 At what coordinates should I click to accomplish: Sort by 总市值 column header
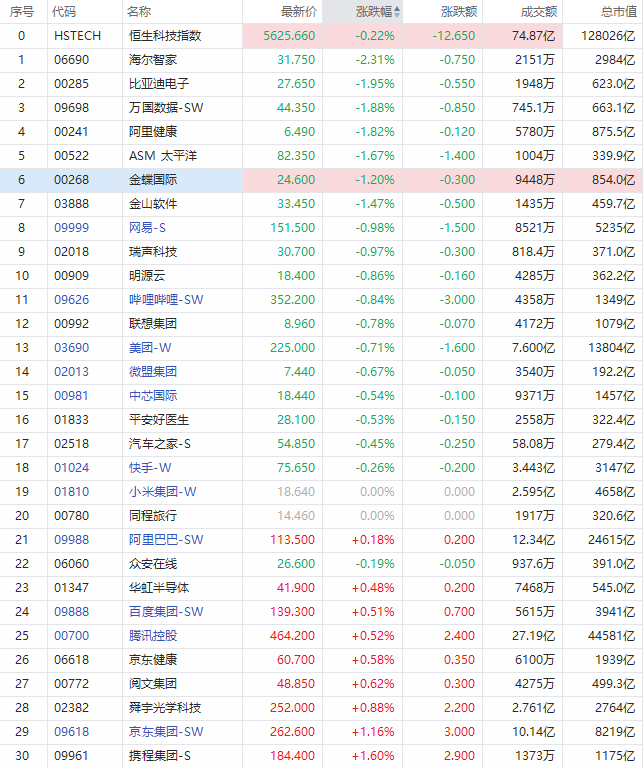pyautogui.click(x=619, y=12)
